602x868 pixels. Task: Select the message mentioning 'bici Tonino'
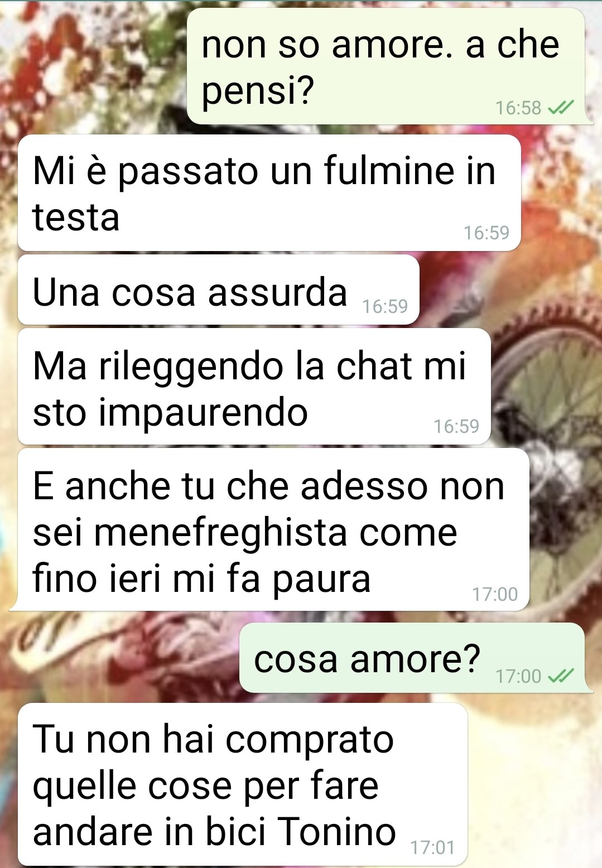point(243,784)
